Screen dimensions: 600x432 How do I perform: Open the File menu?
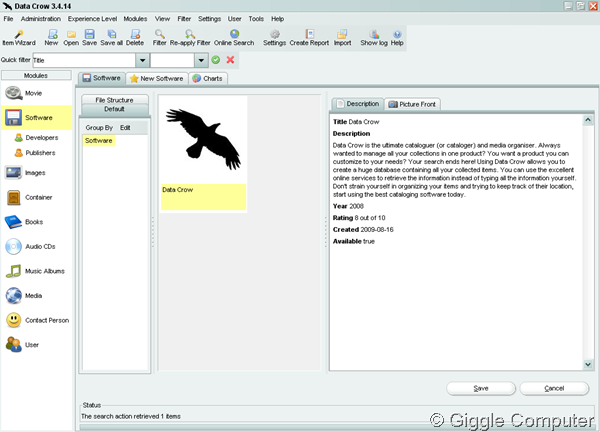coord(8,19)
